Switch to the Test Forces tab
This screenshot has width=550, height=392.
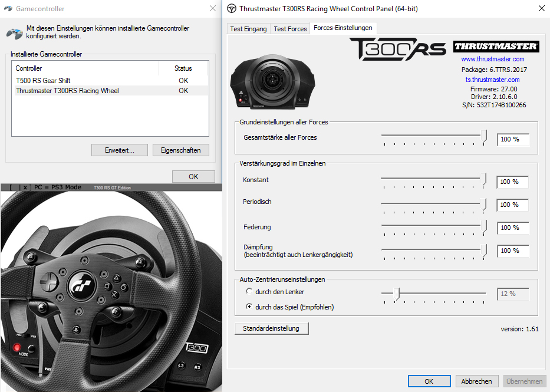(x=290, y=29)
